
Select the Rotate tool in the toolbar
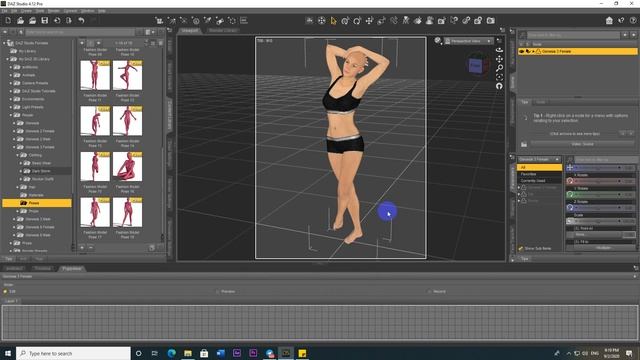pos(358,21)
